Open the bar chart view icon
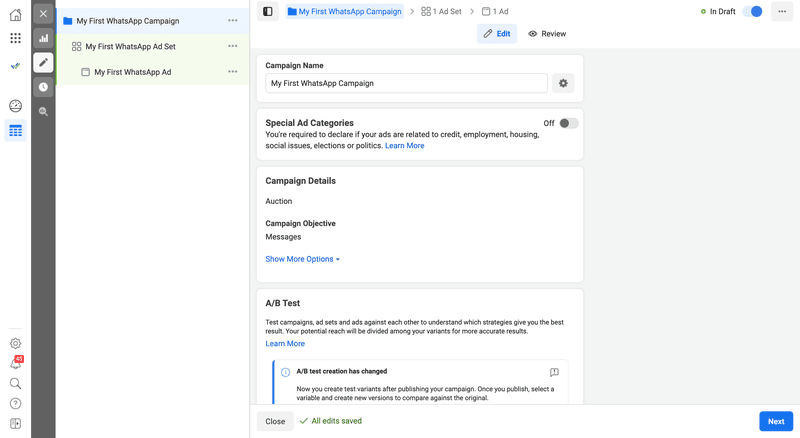The width and height of the screenshot is (800, 438). coord(43,38)
